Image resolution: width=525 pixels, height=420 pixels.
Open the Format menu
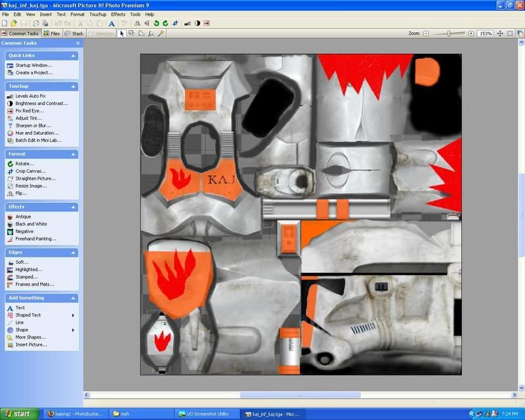(77, 14)
